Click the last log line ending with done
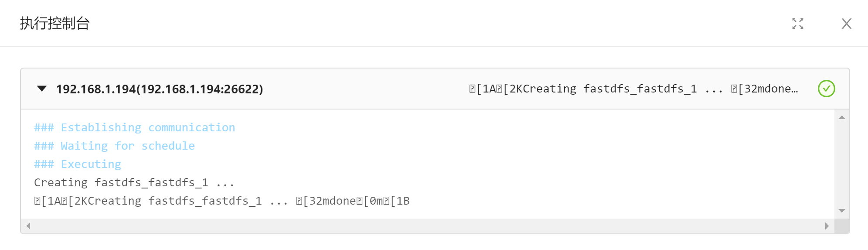The width and height of the screenshot is (868, 250). coord(222,201)
